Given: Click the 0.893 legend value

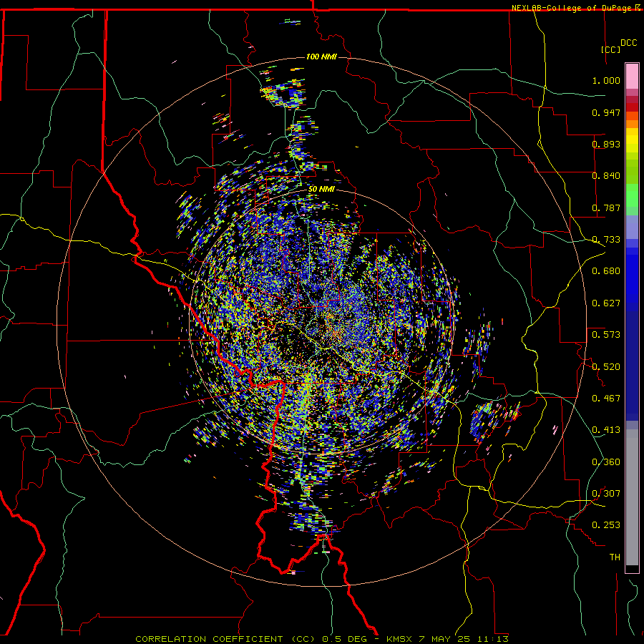Looking at the screenshot, I should (x=606, y=144).
